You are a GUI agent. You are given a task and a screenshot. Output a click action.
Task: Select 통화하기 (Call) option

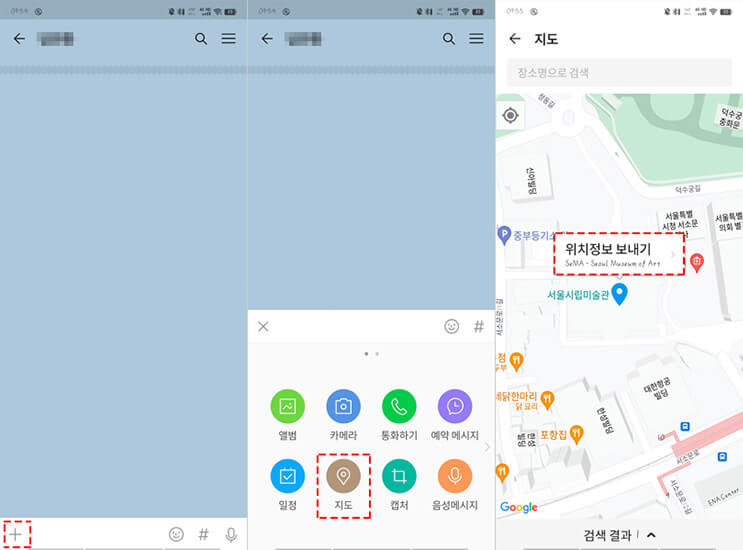point(399,415)
